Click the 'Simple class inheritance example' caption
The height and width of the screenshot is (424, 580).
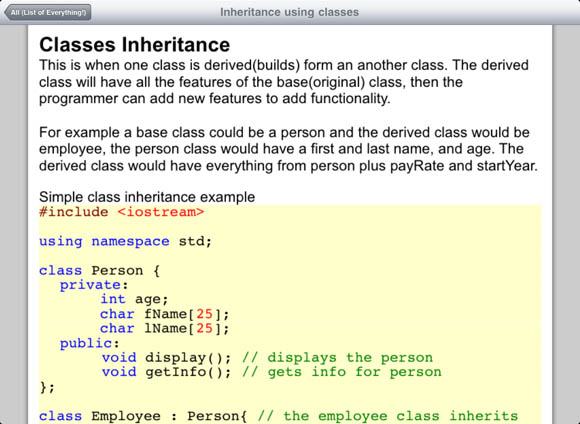(147, 197)
